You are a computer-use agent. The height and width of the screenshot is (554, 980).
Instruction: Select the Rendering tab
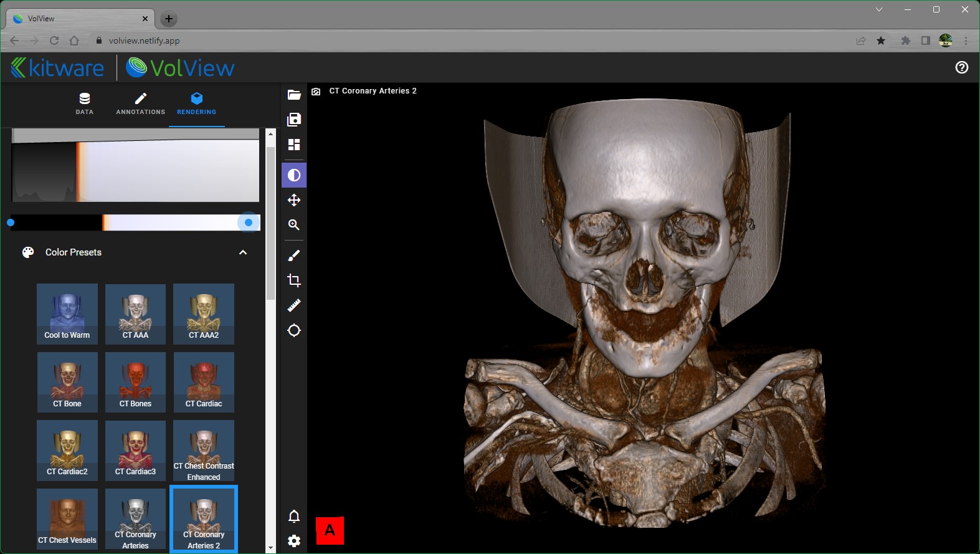tap(197, 103)
